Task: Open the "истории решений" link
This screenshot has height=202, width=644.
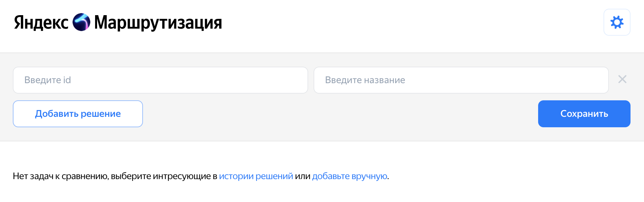Action: coord(256,176)
